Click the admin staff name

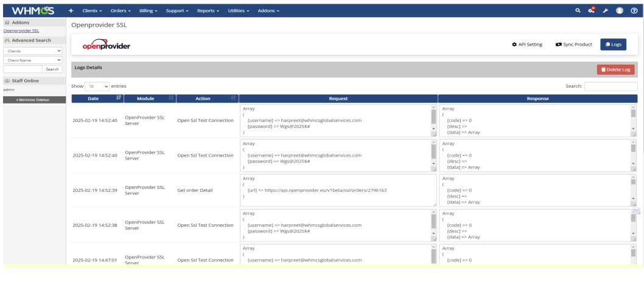tap(9, 89)
